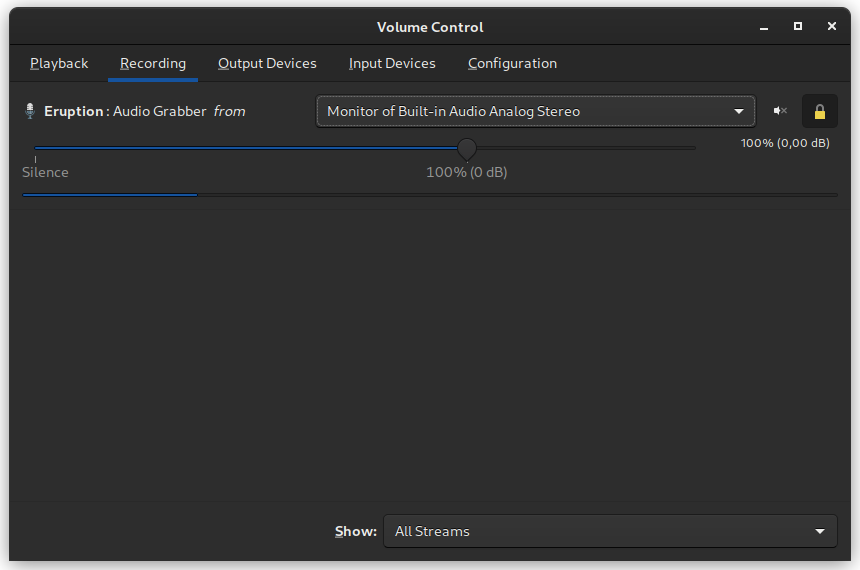Close the Volume Control window

[832, 26]
